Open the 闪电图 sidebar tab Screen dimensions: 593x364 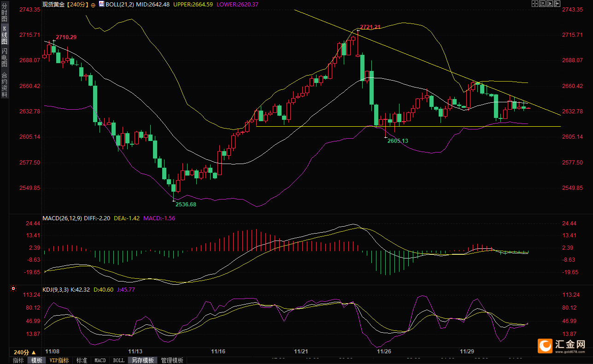click(4, 57)
